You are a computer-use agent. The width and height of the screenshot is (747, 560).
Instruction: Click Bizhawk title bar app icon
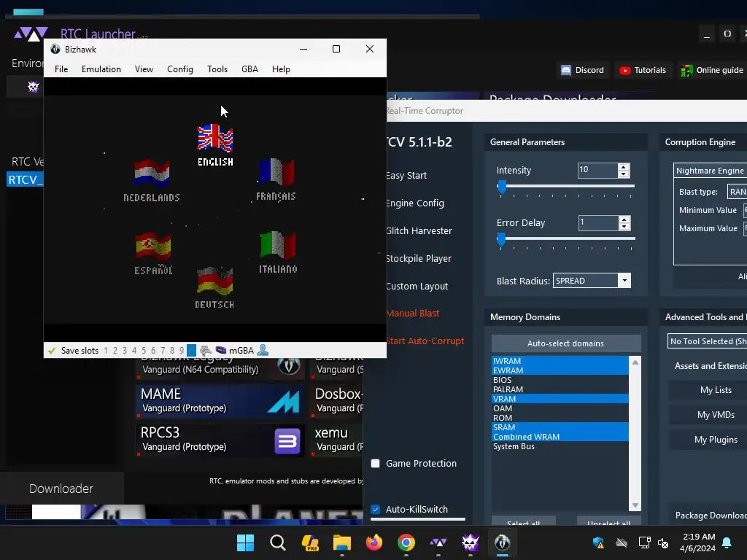point(55,49)
